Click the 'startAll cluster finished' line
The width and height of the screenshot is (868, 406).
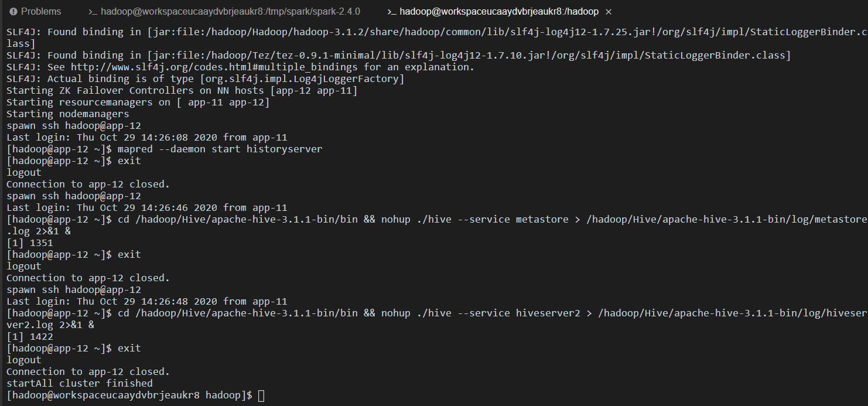click(80, 383)
